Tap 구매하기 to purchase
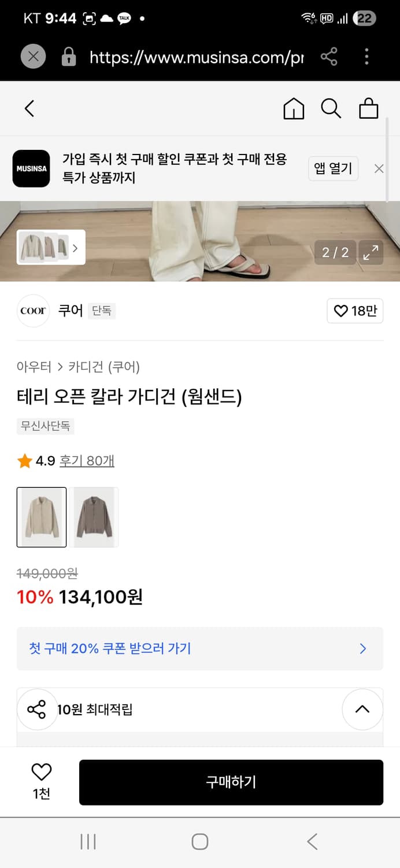The width and height of the screenshot is (400, 868). 231,782
